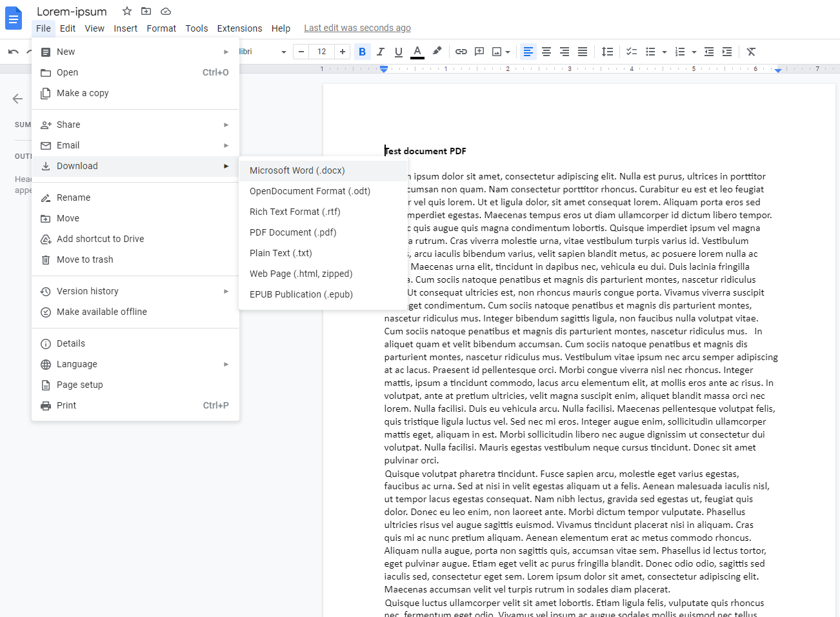Click the Undo toolbar icon
The height and width of the screenshot is (617, 840).
pyautogui.click(x=14, y=52)
